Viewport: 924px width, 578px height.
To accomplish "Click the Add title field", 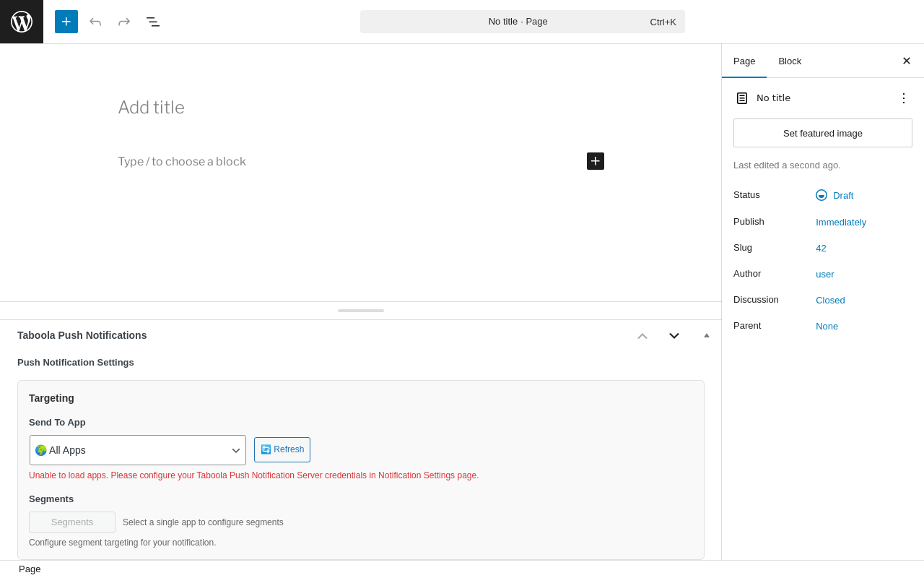I will [361, 108].
